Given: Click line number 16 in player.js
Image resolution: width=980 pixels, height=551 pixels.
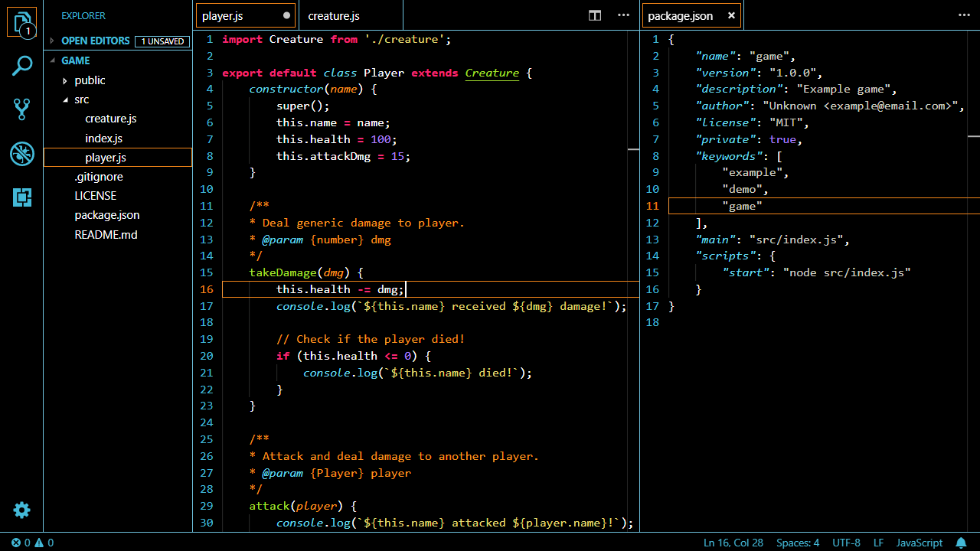Looking at the screenshot, I should click(x=206, y=289).
